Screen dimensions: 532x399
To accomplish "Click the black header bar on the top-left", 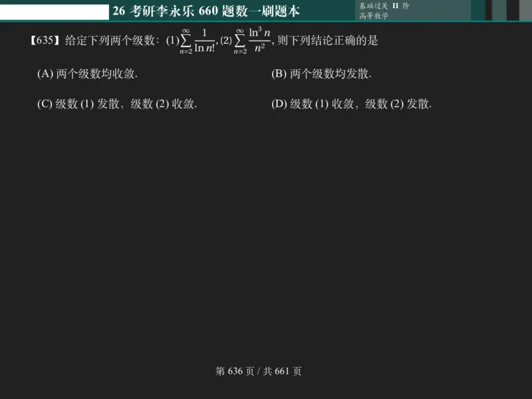I will [53, 10].
